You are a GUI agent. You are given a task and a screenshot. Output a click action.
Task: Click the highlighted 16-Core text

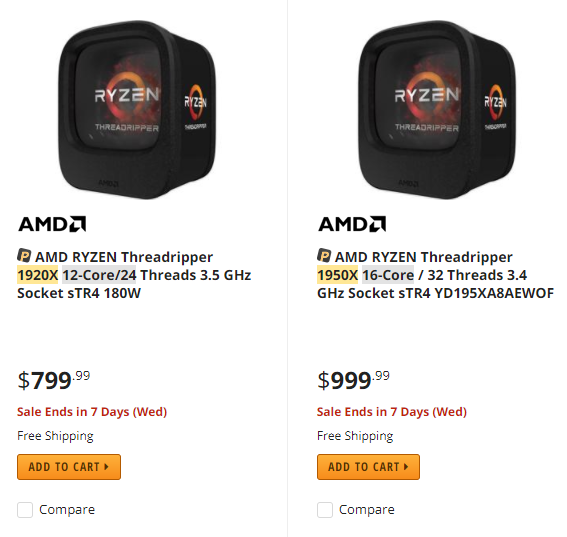pos(388,275)
